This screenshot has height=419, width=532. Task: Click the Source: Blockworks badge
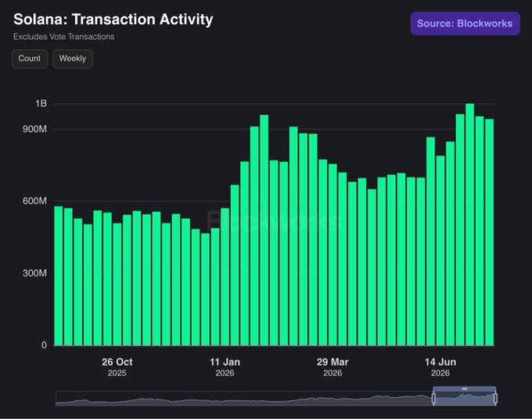click(465, 23)
